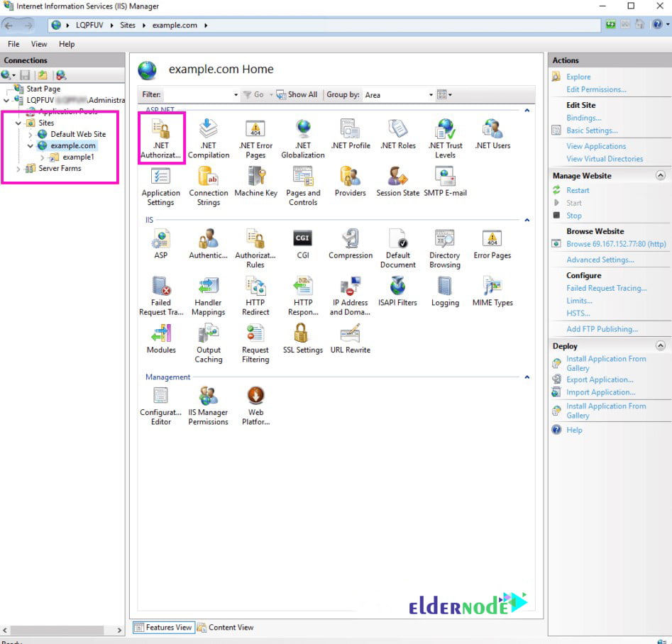Open Application Settings feature
Viewport: 672px width, 644px height.
pos(160,186)
